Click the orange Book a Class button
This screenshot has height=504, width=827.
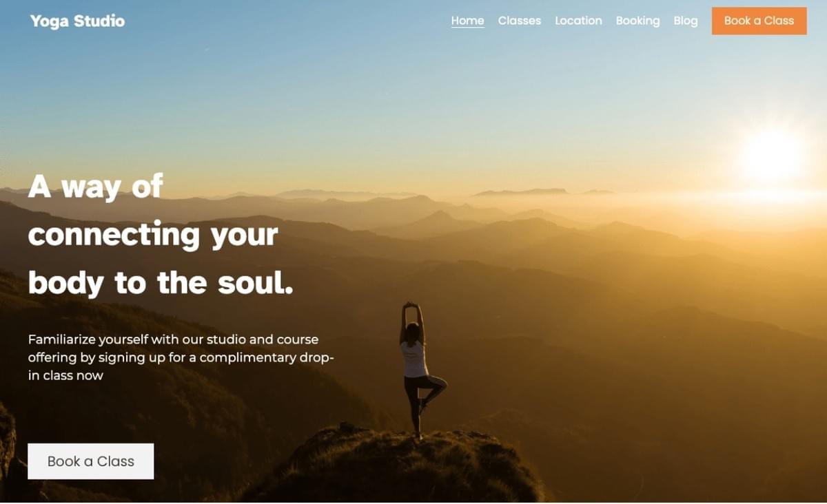pyautogui.click(x=759, y=21)
